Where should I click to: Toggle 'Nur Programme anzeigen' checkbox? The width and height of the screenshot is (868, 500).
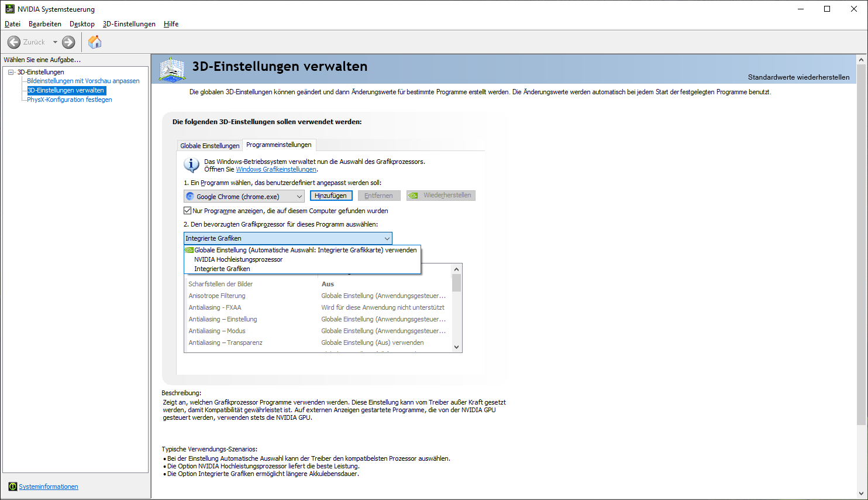click(188, 211)
